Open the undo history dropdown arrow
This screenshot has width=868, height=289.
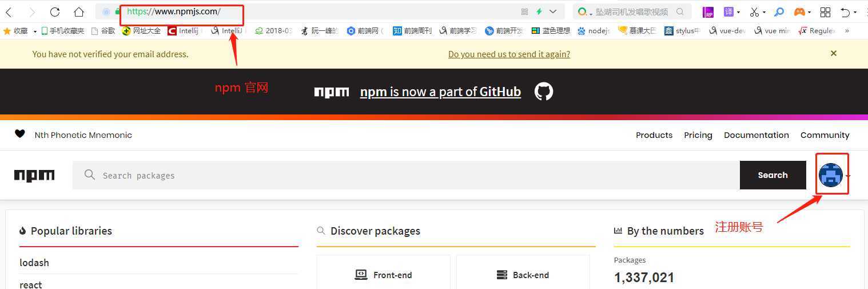pyautogui.click(x=856, y=13)
